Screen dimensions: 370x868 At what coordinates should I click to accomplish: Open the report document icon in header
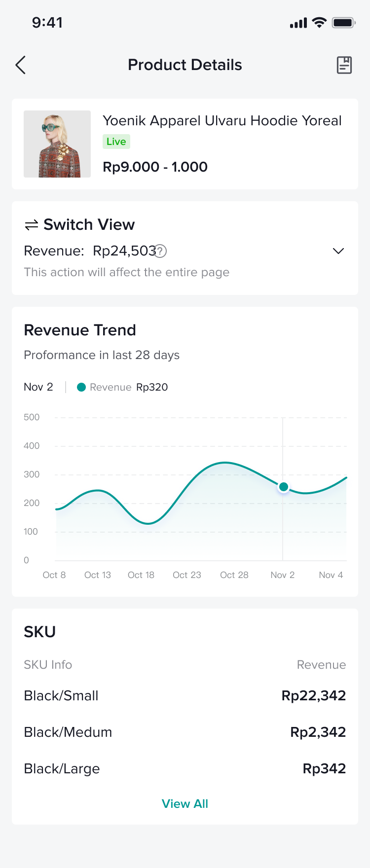click(344, 65)
